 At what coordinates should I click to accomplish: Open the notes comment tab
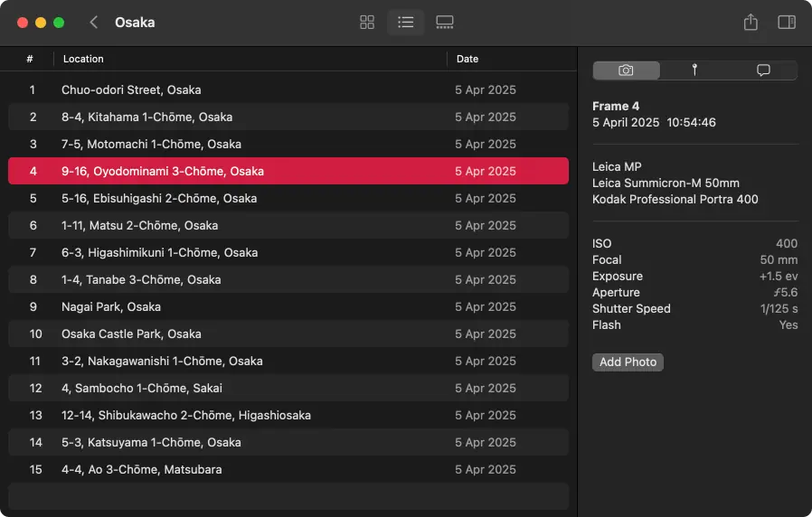[763, 70]
